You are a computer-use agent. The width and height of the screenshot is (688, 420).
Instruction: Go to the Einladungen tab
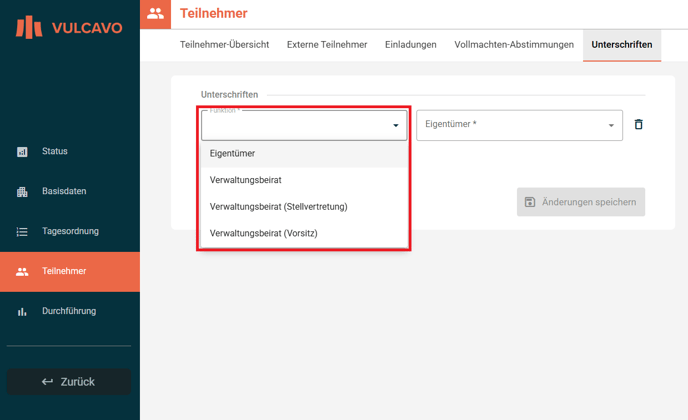point(410,45)
